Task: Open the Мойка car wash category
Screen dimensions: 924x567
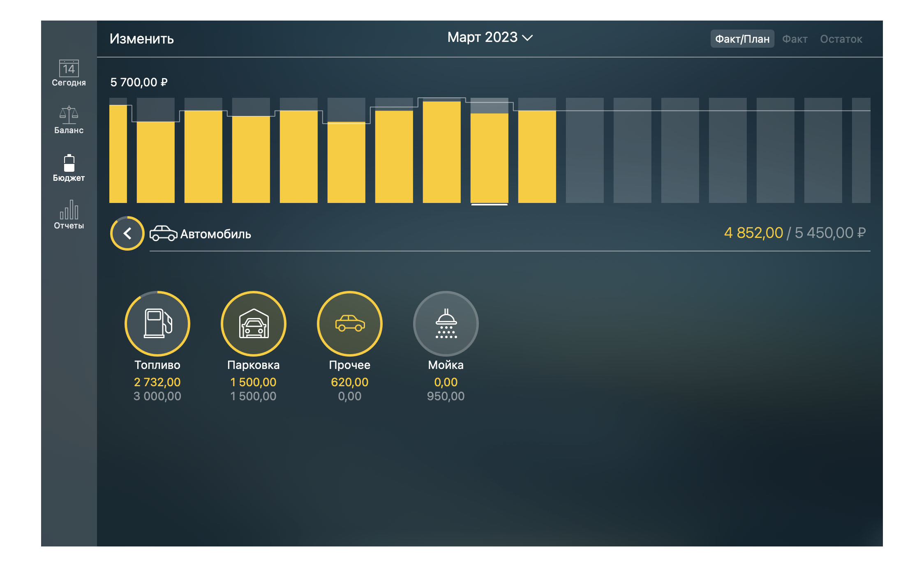Action: pos(446,324)
